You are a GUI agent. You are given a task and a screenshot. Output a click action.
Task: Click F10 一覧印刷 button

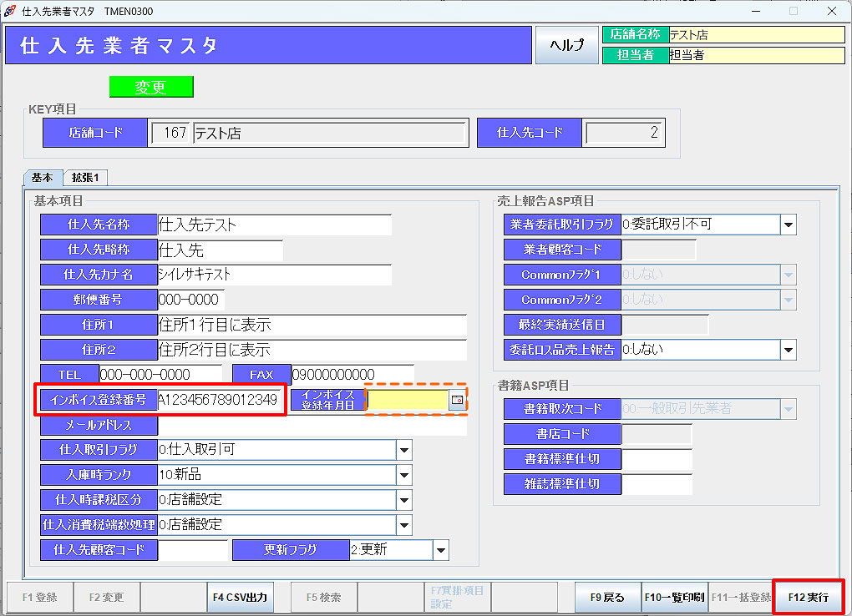(673, 598)
